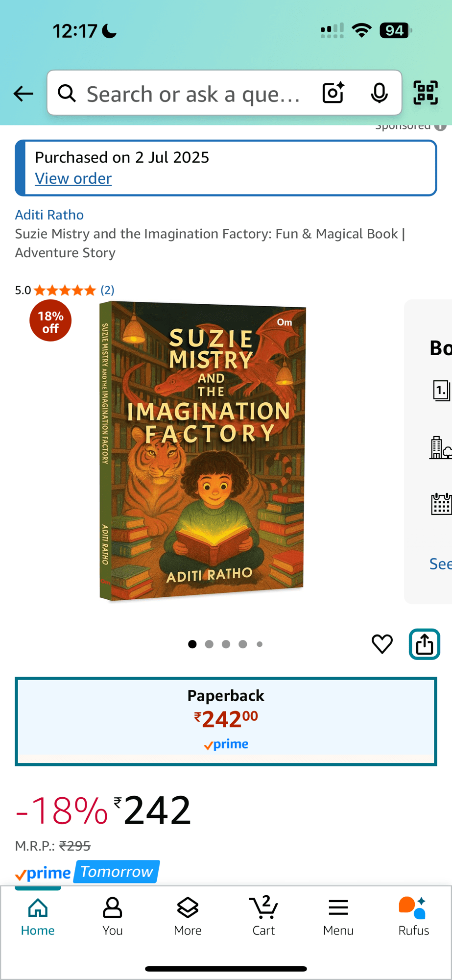Open the Cart tab
452x980 pixels.
coord(263,916)
